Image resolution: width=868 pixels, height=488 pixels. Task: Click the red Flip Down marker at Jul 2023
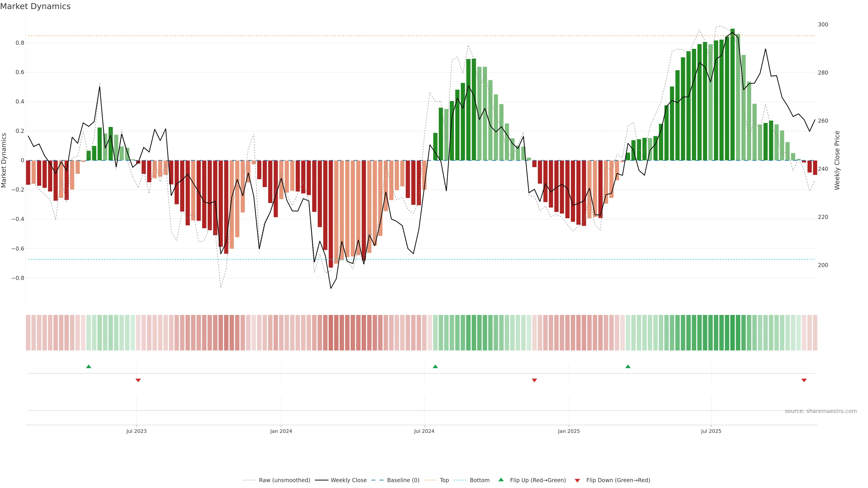click(x=138, y=380)
